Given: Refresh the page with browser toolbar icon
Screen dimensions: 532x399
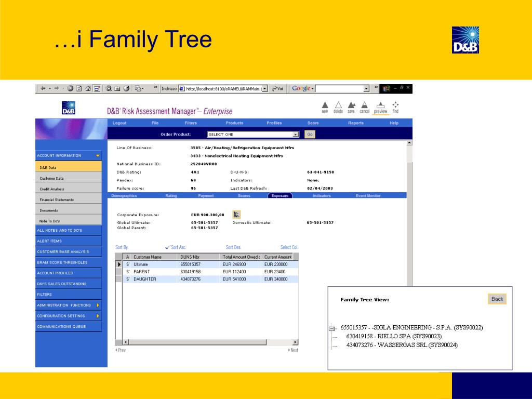Looking at the screenshot, I should (79, 88).
